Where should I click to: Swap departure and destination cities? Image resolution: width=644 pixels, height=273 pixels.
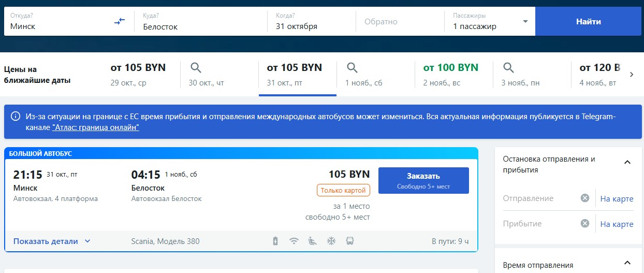(120, 21)
